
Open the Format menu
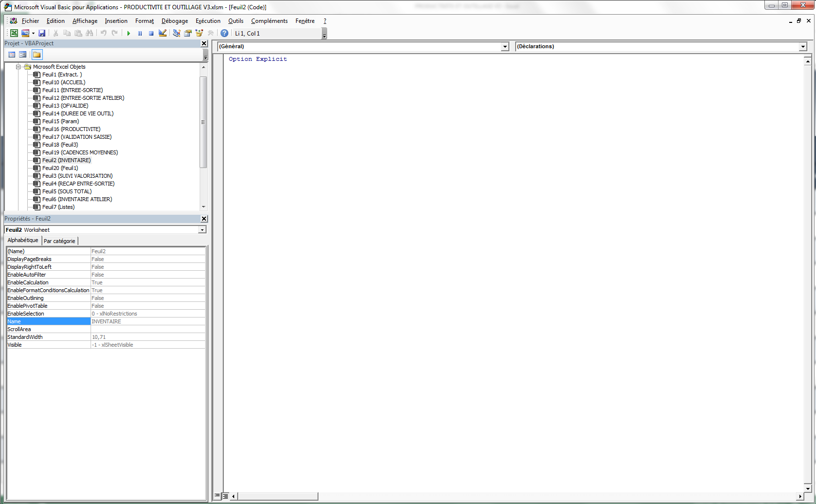(145, 21)
